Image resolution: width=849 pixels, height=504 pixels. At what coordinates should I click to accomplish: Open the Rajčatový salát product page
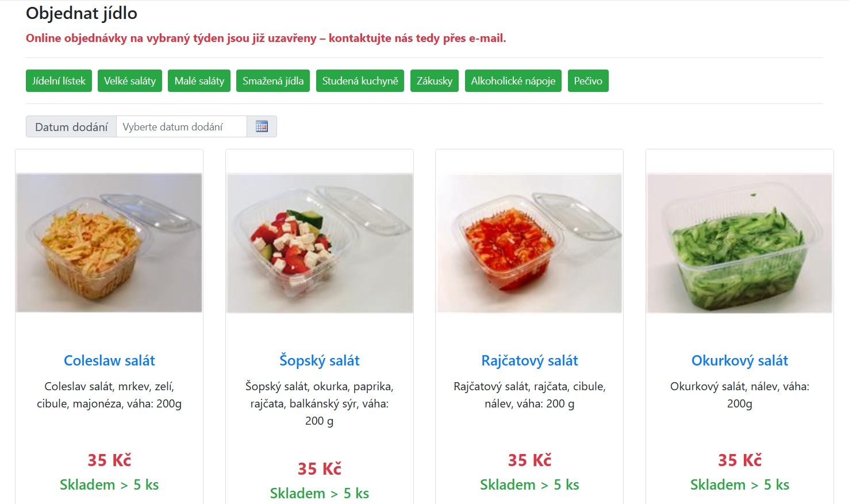pyautogui.click(x=529, y=360)
